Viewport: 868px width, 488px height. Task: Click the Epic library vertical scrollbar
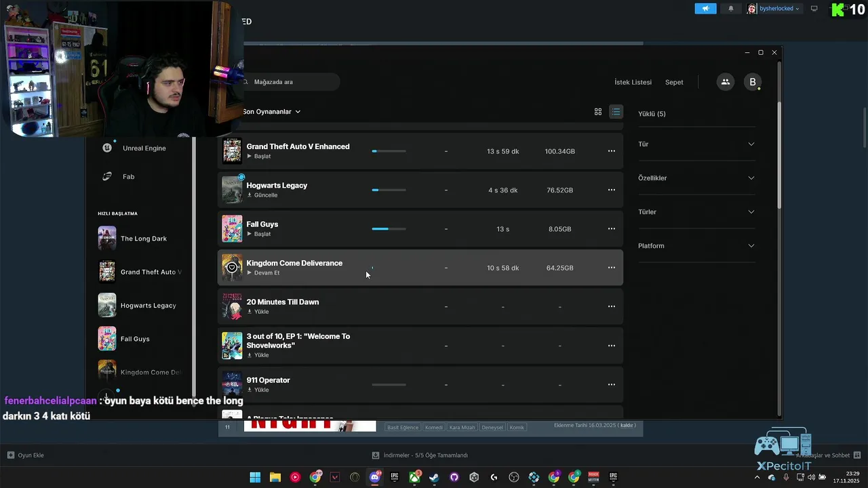click(x=779, y=156)
